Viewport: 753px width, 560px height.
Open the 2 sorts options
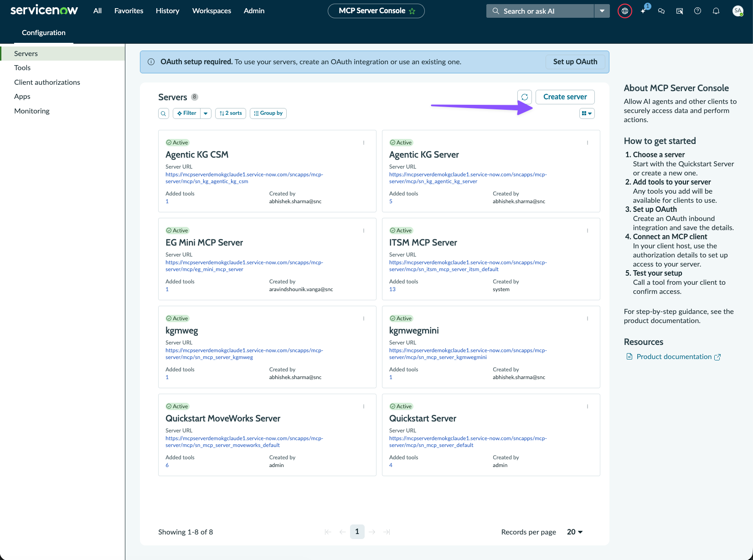coord(231,113)
